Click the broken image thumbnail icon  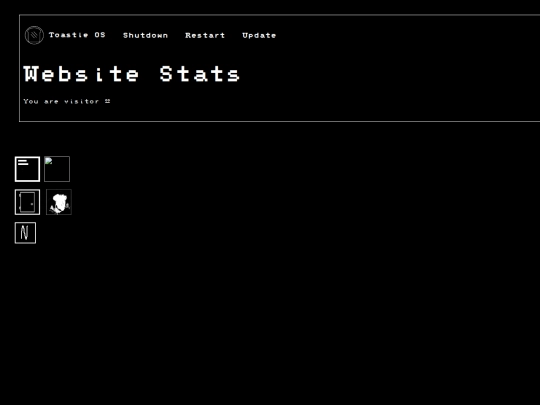[57, 169]
